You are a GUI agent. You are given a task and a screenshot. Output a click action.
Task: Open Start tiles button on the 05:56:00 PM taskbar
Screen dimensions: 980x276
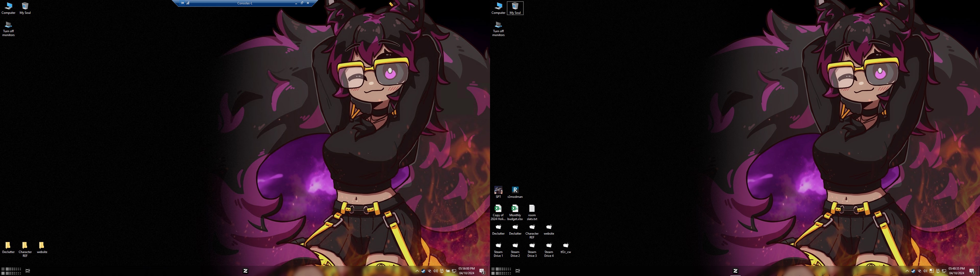pyautogui.click(x=11, y=271)
